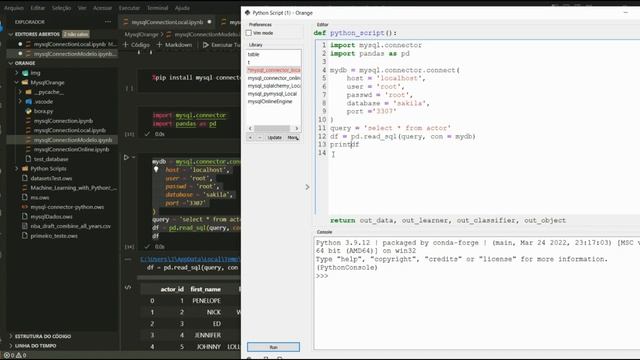640x360 pixels.
Task: Switch to mysqlConnectionLocal.ipynb editor tab
Action: (x=167, y=22)
